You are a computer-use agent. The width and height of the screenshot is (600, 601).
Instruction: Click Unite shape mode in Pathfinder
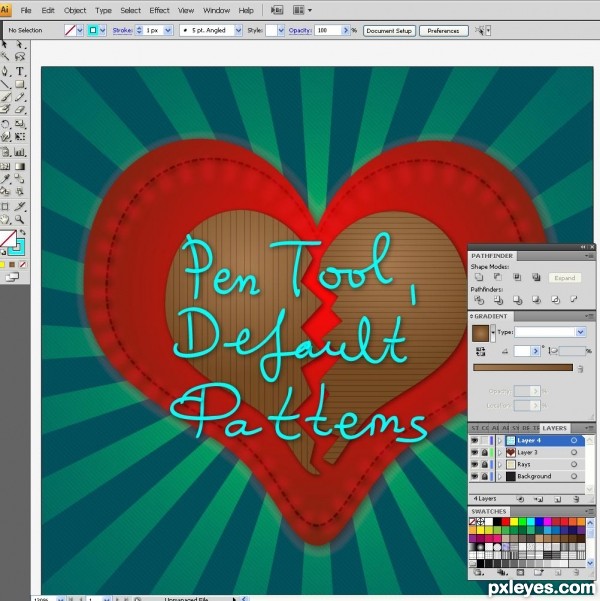[479, 277]
